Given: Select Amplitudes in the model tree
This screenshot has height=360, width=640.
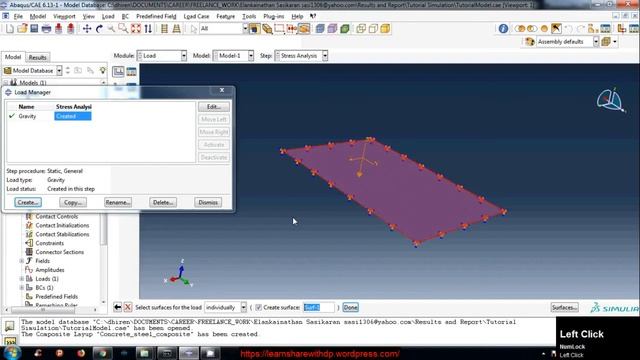Looking at the screenshot, I should click(x=49, y=270).
